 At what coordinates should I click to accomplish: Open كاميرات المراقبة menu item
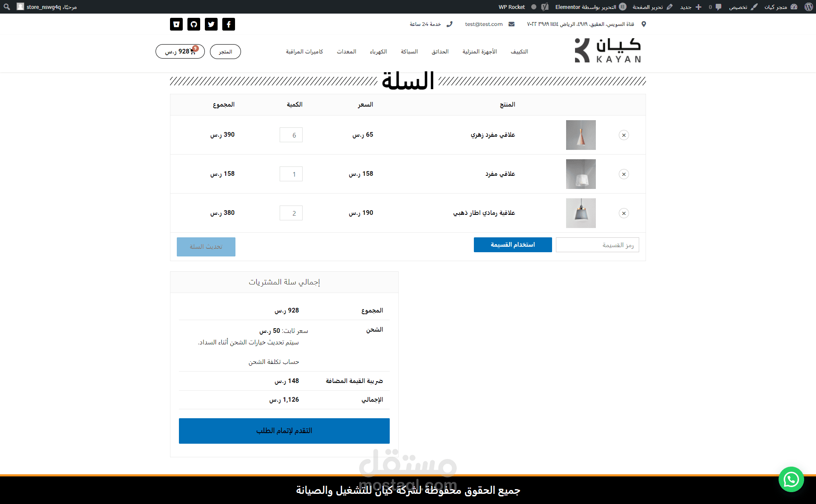[x=304, y=51]
